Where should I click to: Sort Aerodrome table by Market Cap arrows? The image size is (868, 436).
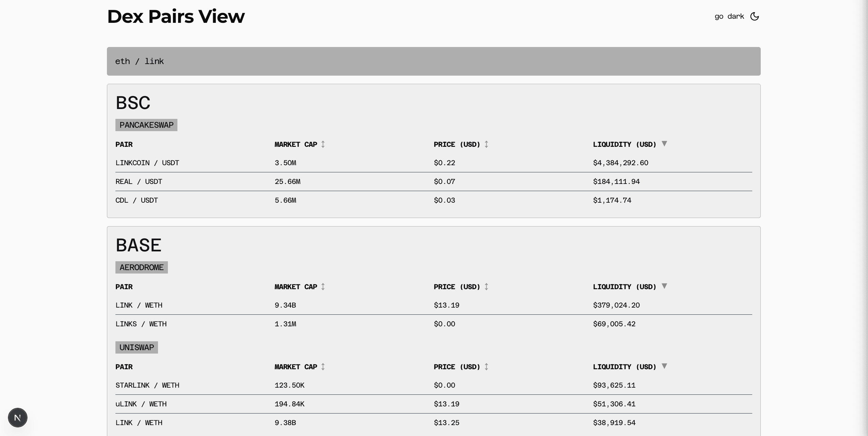click(x=322, y=287)
